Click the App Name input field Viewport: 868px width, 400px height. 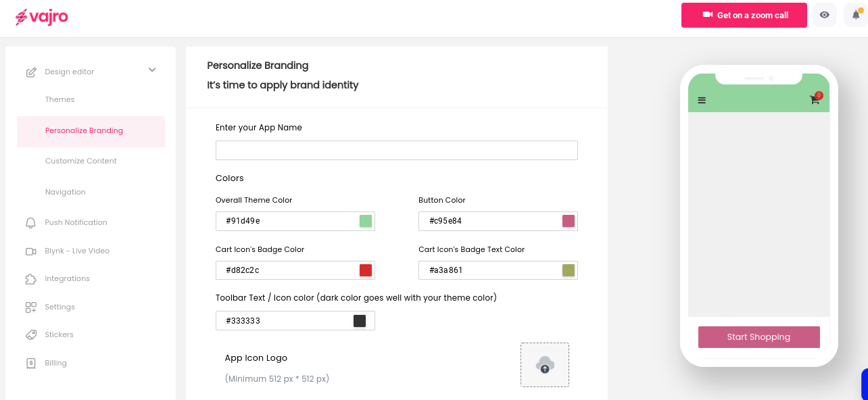click(x=396, y=150)
